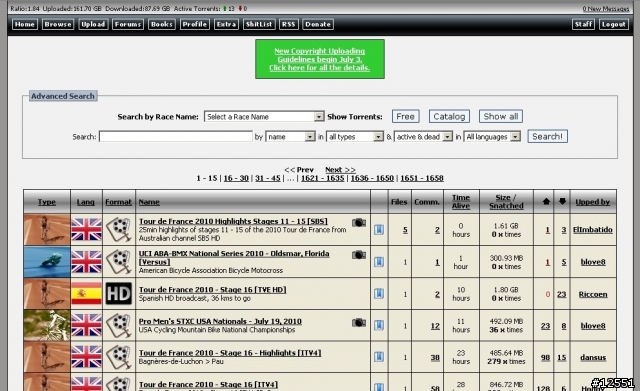Open uploader profile dansus
Image resolution: width=640 pixels, height=391 pixels.
593,358
